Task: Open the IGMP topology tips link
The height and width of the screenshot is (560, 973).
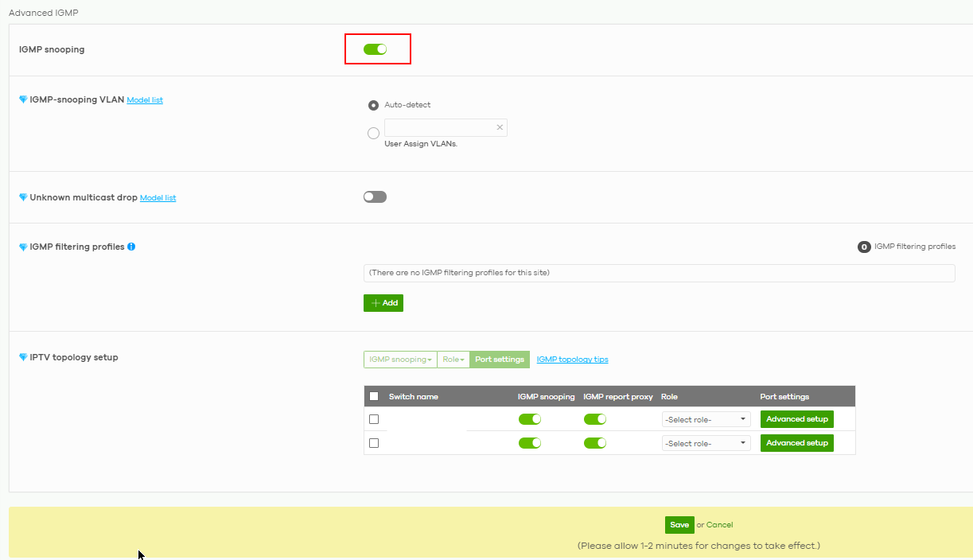Action: pyautogui.click(x=572, y=360)
